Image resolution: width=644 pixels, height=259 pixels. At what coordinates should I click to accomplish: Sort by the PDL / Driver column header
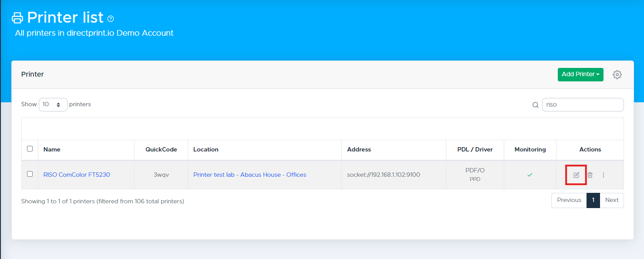pyautogui.click(x=475, y=149)
